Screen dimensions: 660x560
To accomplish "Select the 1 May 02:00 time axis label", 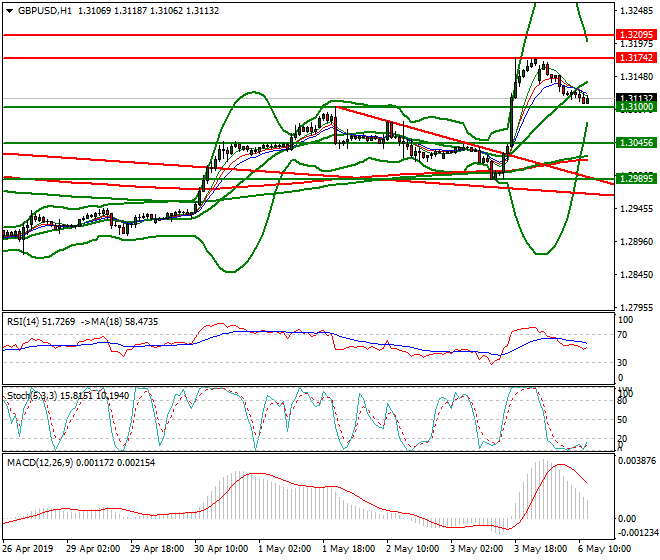I will (x=285, y=549).
